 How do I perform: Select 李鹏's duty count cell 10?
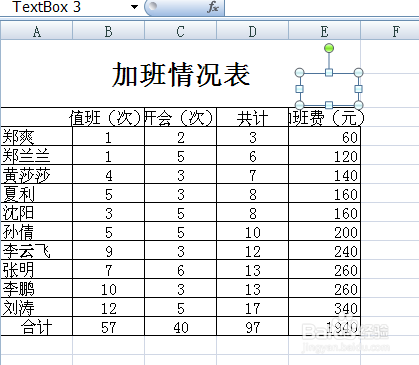point(108,288)
